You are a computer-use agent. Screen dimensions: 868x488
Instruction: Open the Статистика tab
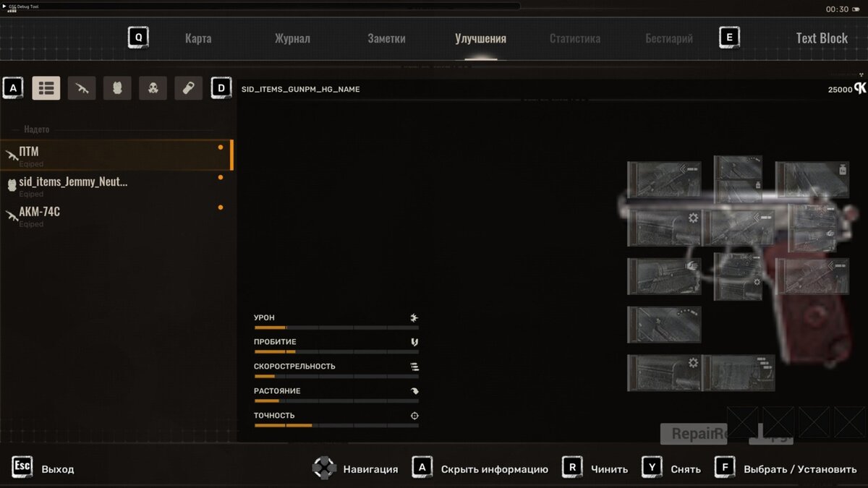pos(574,39)
